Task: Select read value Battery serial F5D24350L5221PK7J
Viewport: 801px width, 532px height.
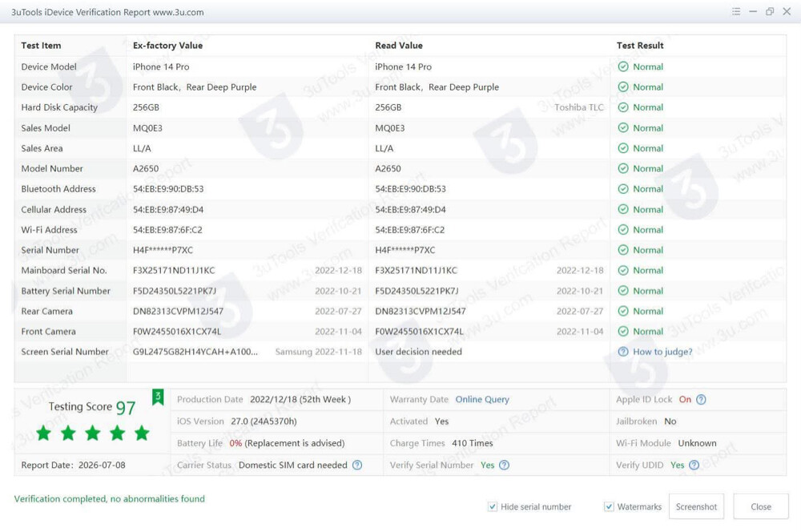Action: tap(417, 291)
